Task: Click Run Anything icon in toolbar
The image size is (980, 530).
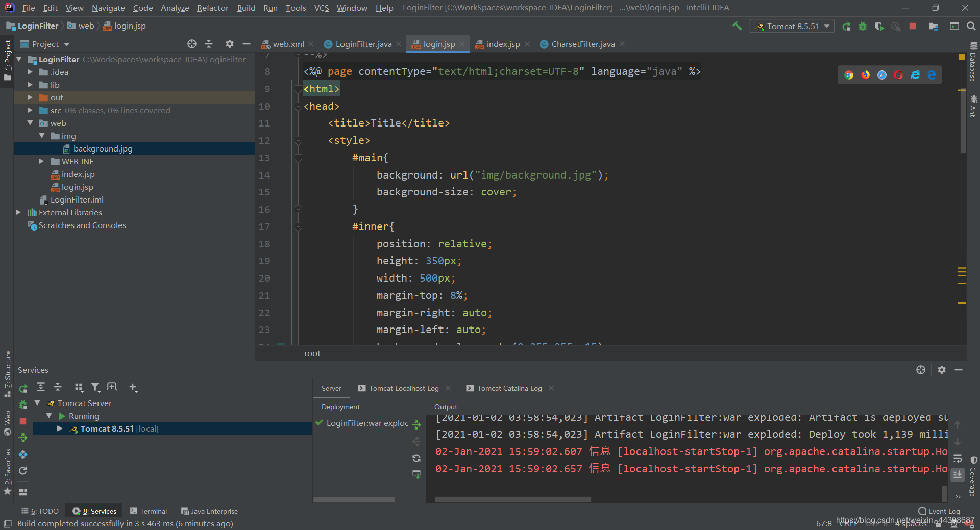Action: [x=954, y=26]
